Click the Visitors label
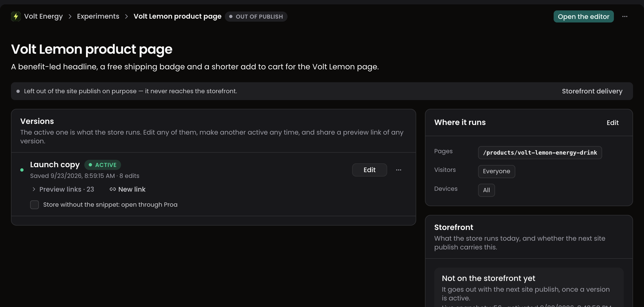 (445, 170)
